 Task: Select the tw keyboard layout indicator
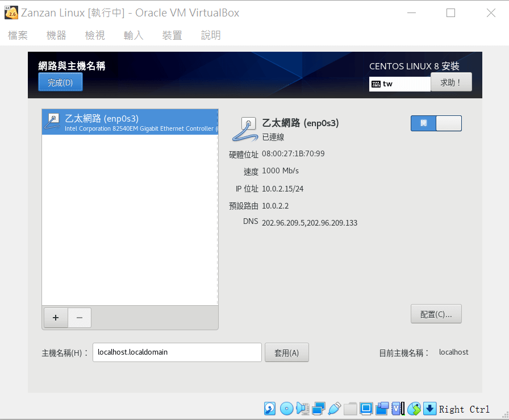click(x=399, y=84)
